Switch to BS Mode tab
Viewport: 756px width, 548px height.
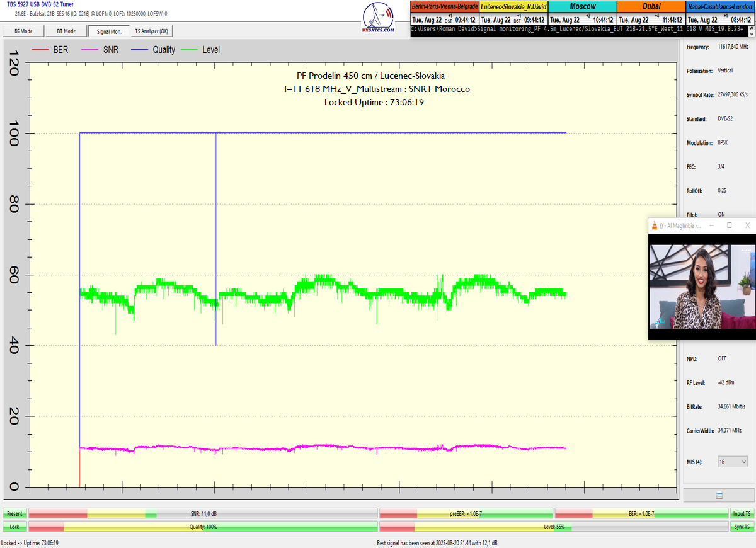click(23, 31)
